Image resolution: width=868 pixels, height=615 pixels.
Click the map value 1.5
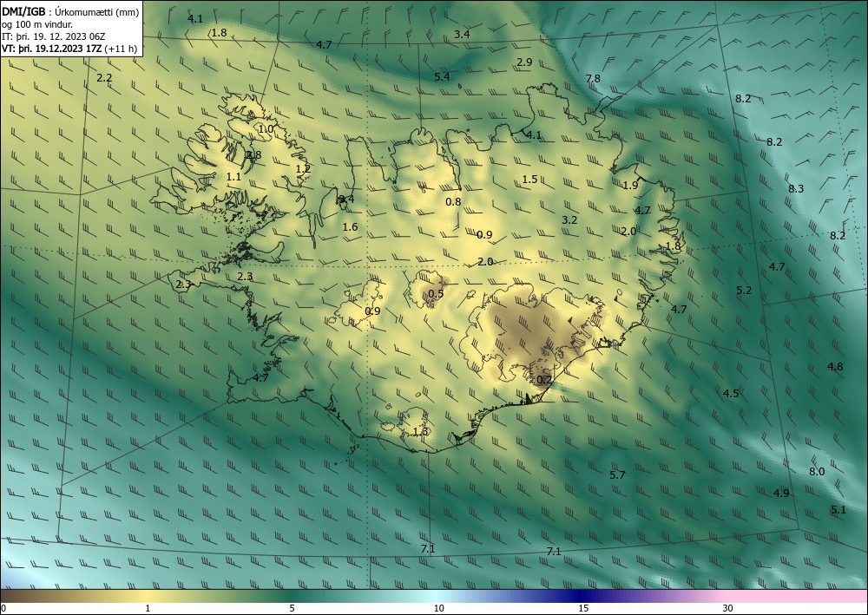pyautogui.click(x=529, y=180)
